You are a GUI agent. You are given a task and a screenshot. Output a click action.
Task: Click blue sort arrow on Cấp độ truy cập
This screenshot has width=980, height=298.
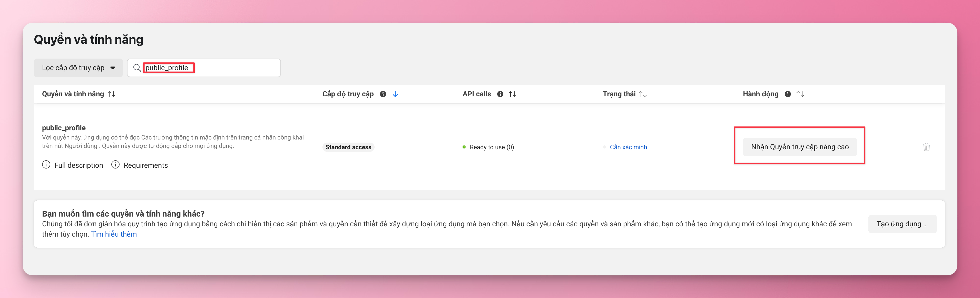tap(395, 94)
